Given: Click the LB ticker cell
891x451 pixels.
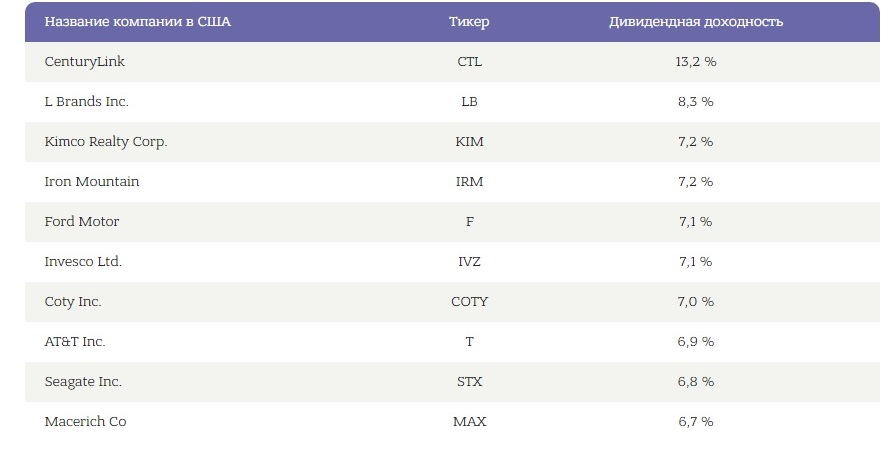Looking at the screenshot, I should [x=469, y=102].
